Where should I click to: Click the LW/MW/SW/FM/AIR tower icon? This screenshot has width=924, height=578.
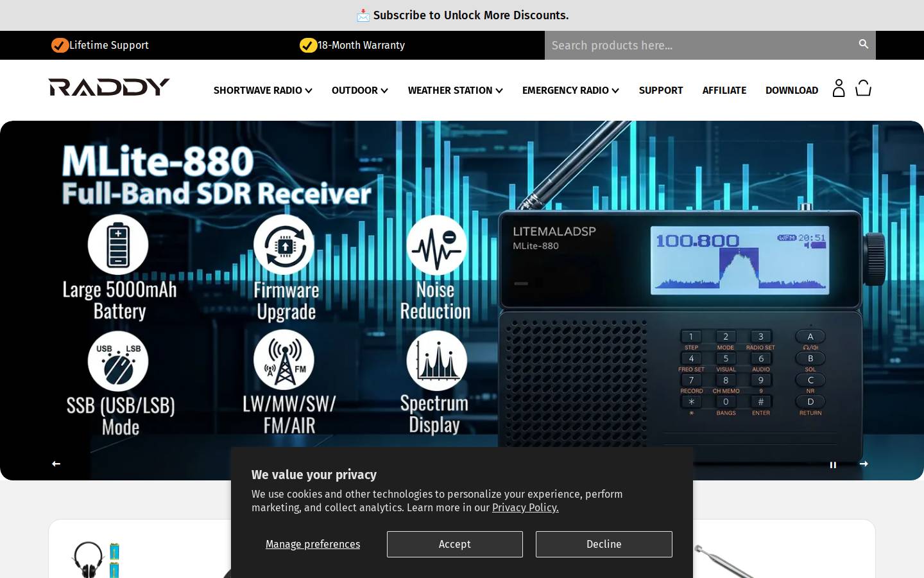(284, 360)
